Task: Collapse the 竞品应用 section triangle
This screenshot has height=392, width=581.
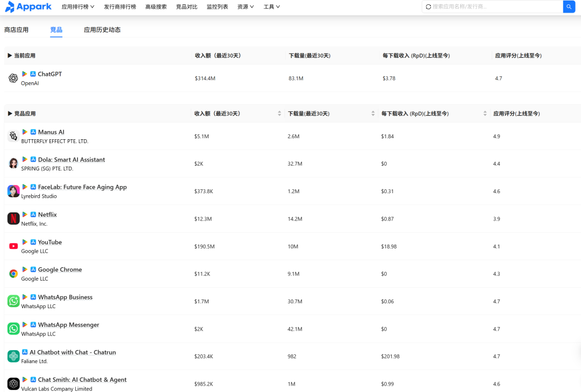Action: (x=10, y=113)
